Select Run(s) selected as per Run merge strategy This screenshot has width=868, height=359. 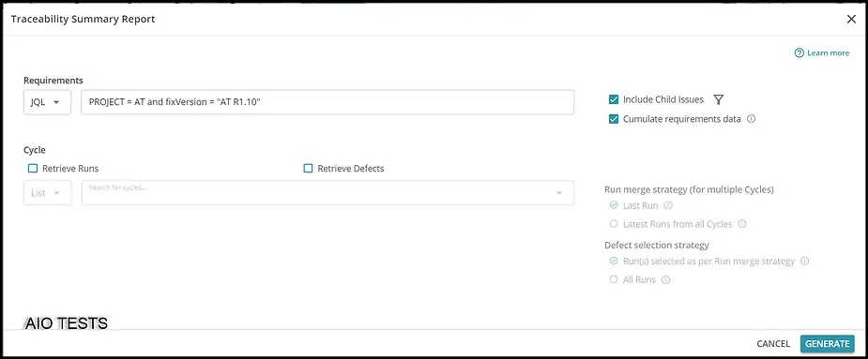pyautogui.click(x=614, y=262)
